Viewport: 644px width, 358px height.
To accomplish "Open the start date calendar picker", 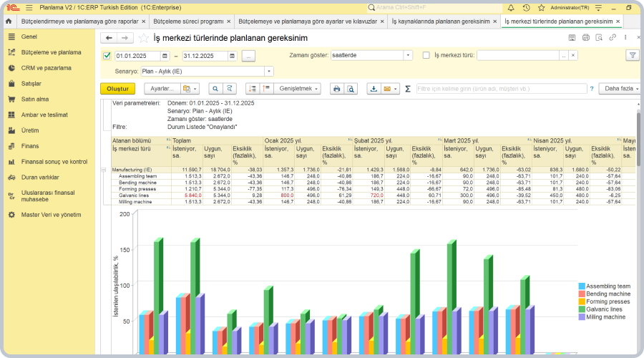I will click(x=165, y=55).
